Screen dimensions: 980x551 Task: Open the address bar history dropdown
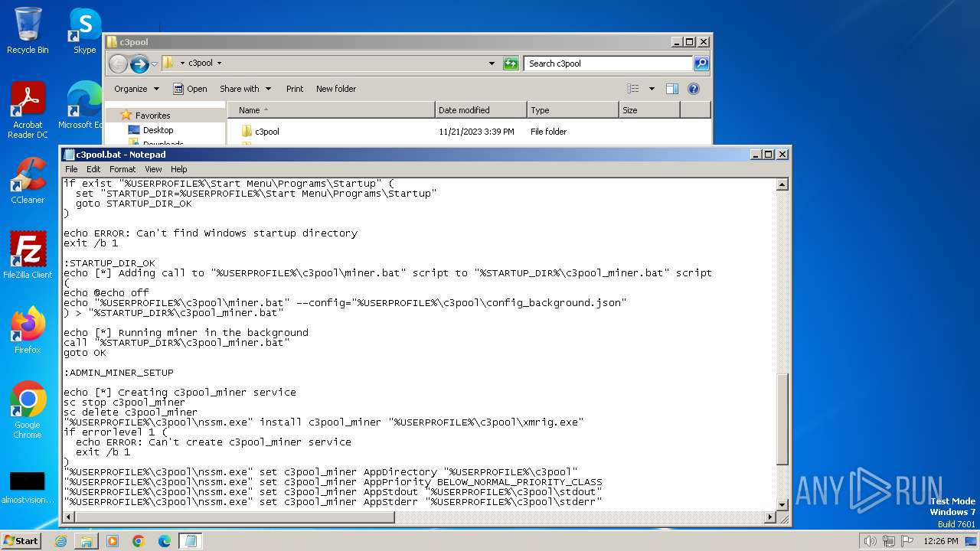(x=492, y=64)
